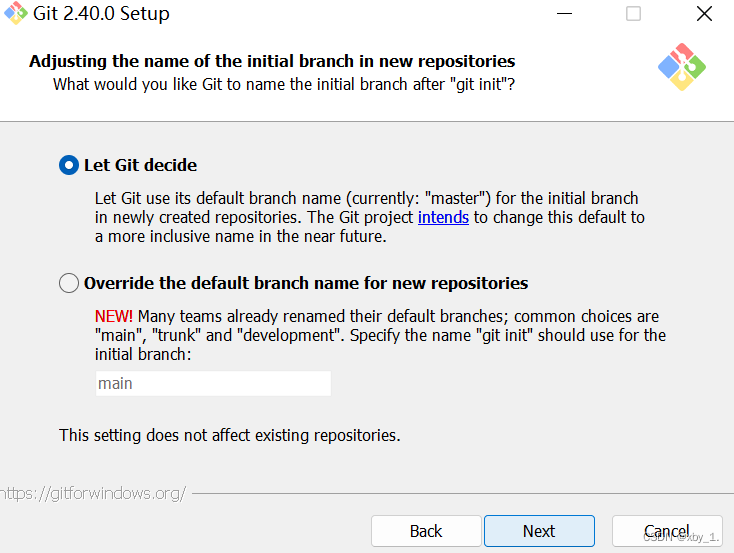Click the "This setting does not affect existing repositories" note
Viewport: 734px width, 553px height.
tap(229, 435)
